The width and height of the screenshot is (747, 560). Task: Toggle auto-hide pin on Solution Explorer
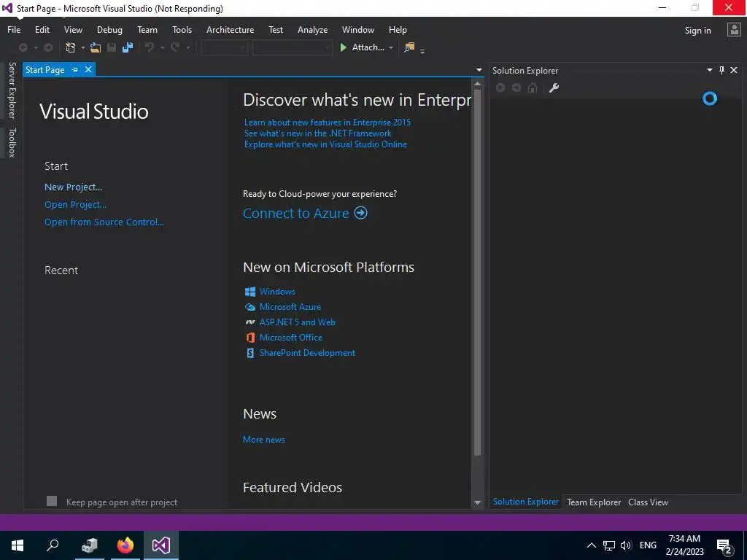pyautogui.click(x=721, y=70)
